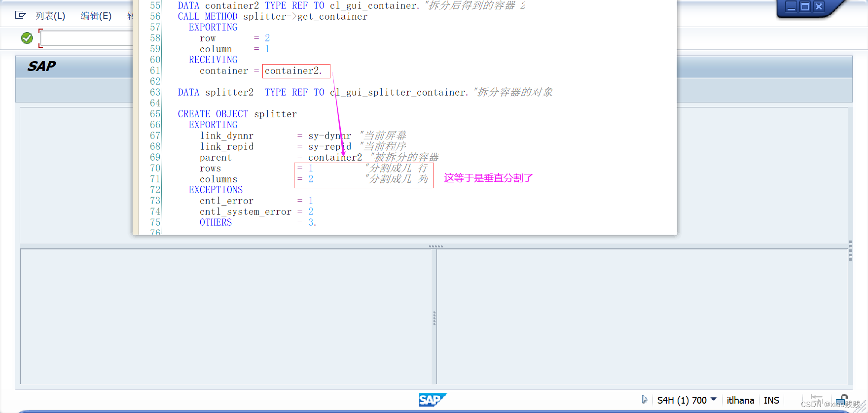
Task: Click the itlhana server name in status bar
Action: [x=740, y=400]
